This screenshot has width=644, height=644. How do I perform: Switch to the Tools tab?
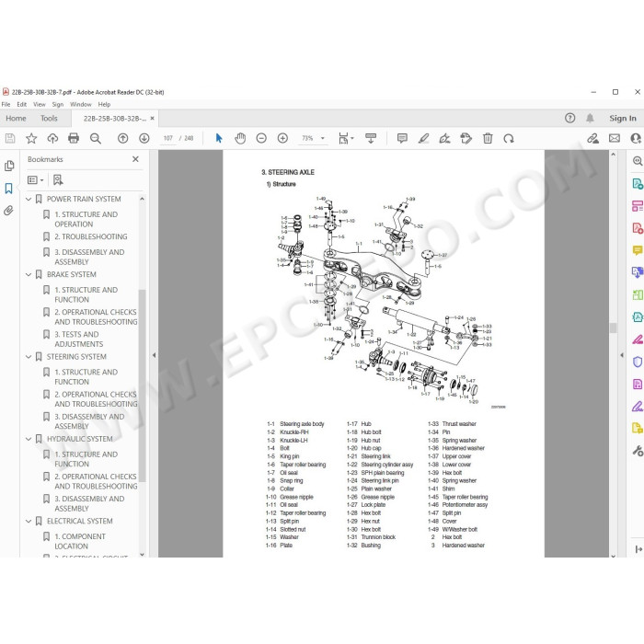49,119
